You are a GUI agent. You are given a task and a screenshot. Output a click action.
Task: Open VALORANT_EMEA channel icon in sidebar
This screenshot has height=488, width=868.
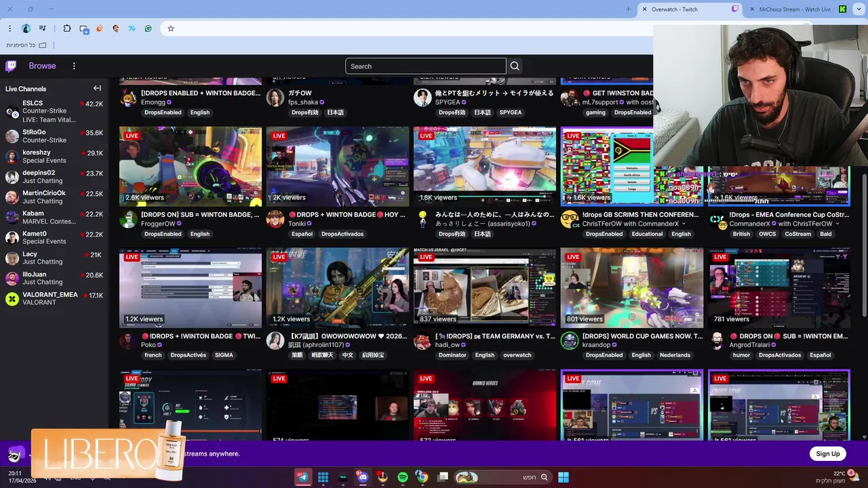(12, 298)
